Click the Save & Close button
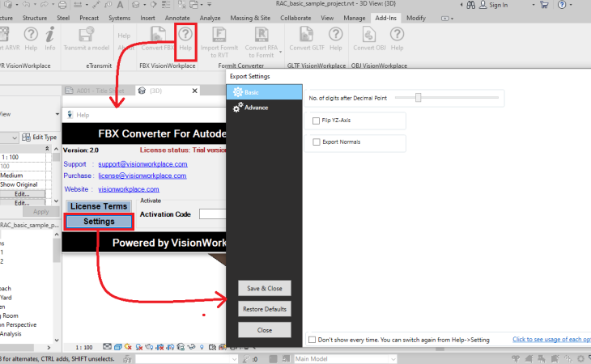The height and width of the screenshot is (364, 591). 264,288
